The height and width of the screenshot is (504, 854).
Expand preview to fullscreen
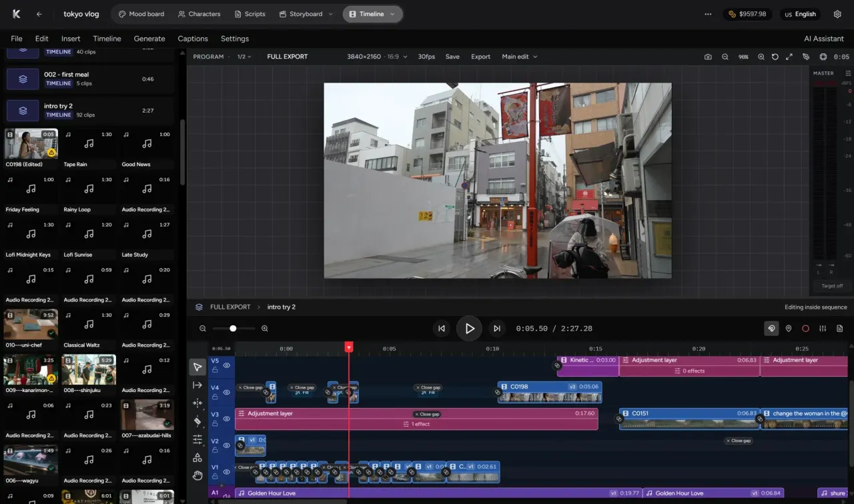pos(789,57)
